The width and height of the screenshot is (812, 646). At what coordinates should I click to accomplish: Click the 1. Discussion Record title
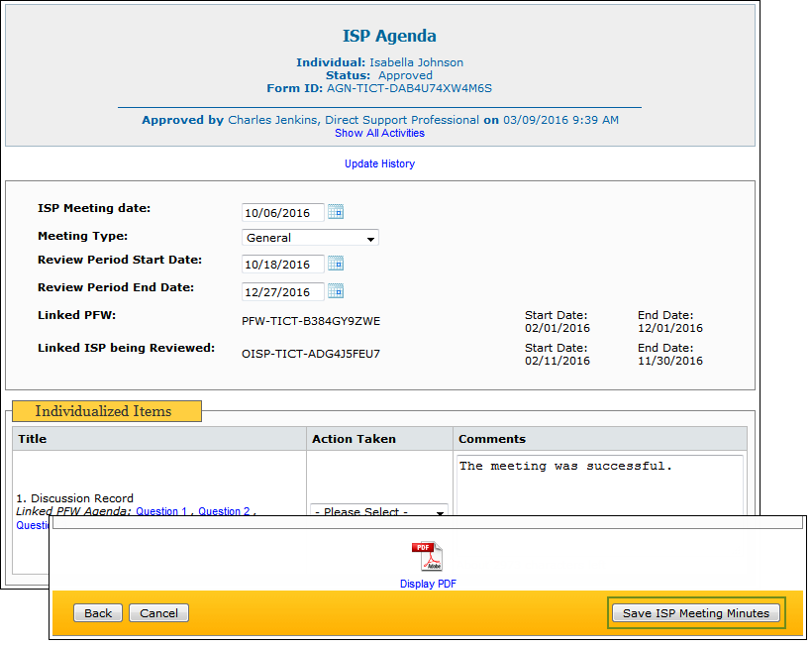(75, 498)
